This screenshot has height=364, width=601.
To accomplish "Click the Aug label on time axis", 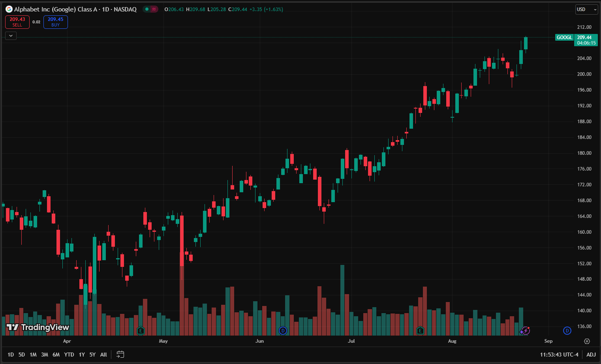I will [x=452, y=341].
